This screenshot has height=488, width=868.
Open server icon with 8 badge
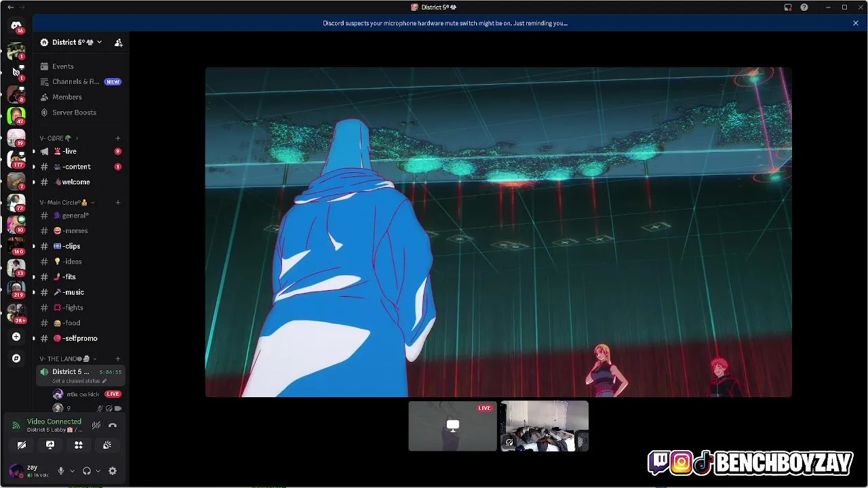coord(16,94)
